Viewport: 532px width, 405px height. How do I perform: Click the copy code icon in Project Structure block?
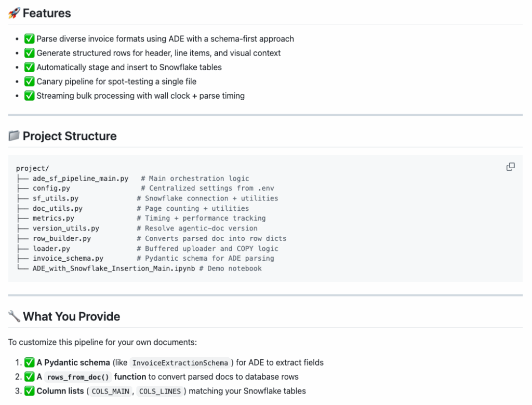coord(510,167)
